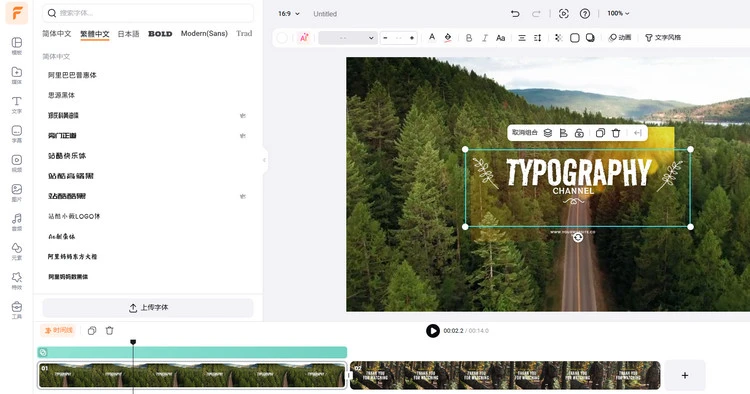The width and height of the screenshot is (750, 394).
Task: Toggle italic text formatting
Action: tap(485, 38)
